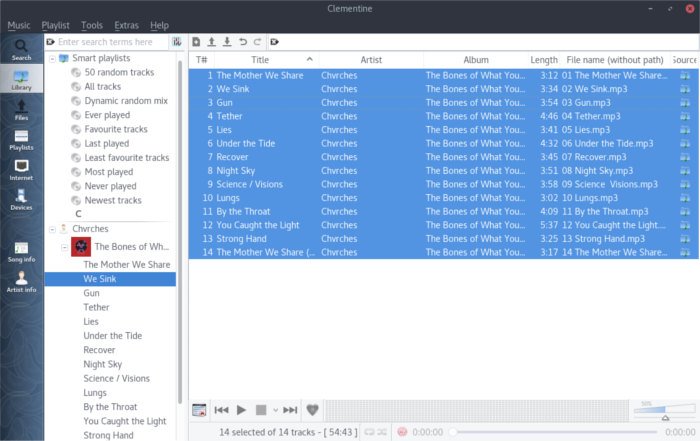Open stop-after options dropdown arrow
Viewport: 700px width, 441px height.
coord(275,410)
